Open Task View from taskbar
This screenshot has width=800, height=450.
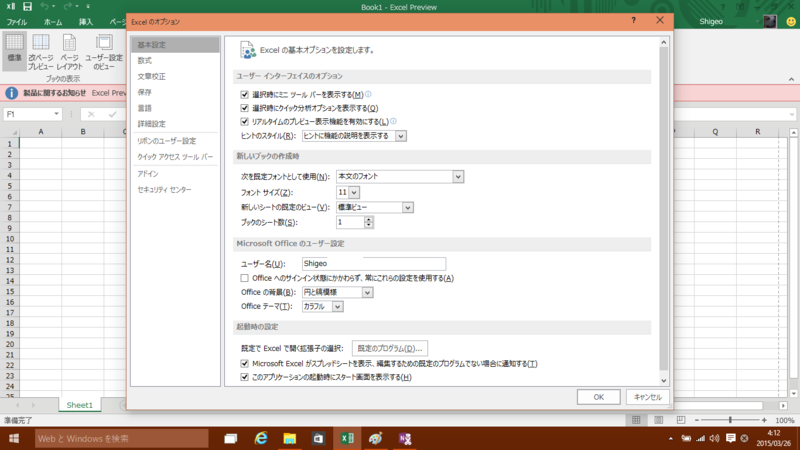coord(231,438)
